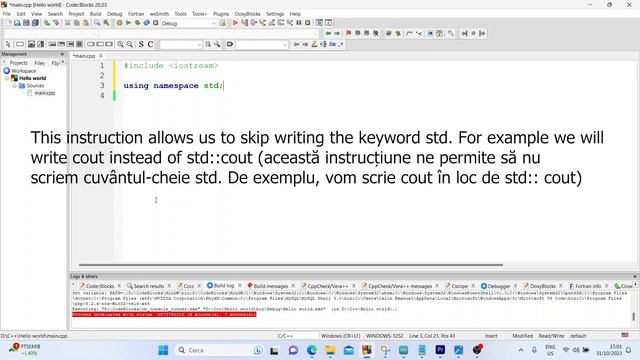Click the Undo icon in the toolbar
Viewport: 640px width, 360px height.
[47, 23]
